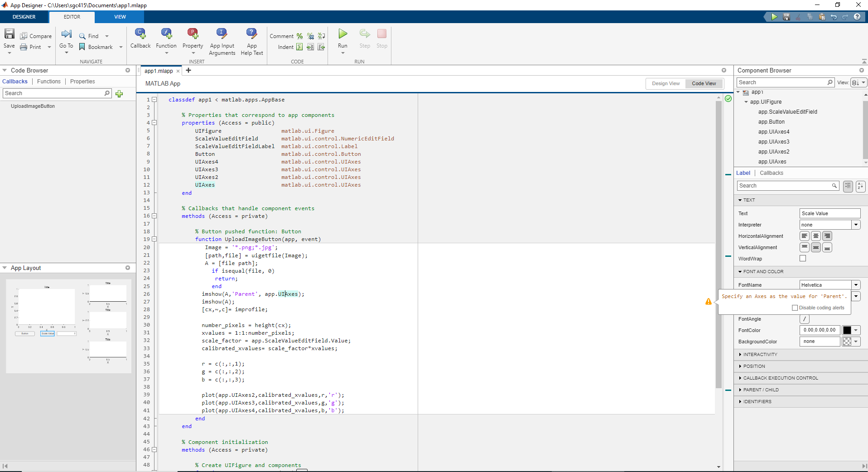Insert a new Function
The image size is (868, 472).
click(x=166, y=34)
